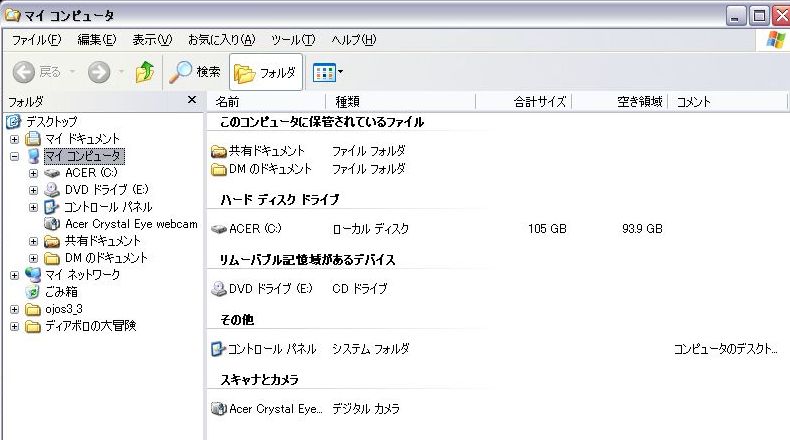The height and width of the screenshot is (440, 790).
Task: Click the 105 GB total size value
Action: tap(547, 229)
